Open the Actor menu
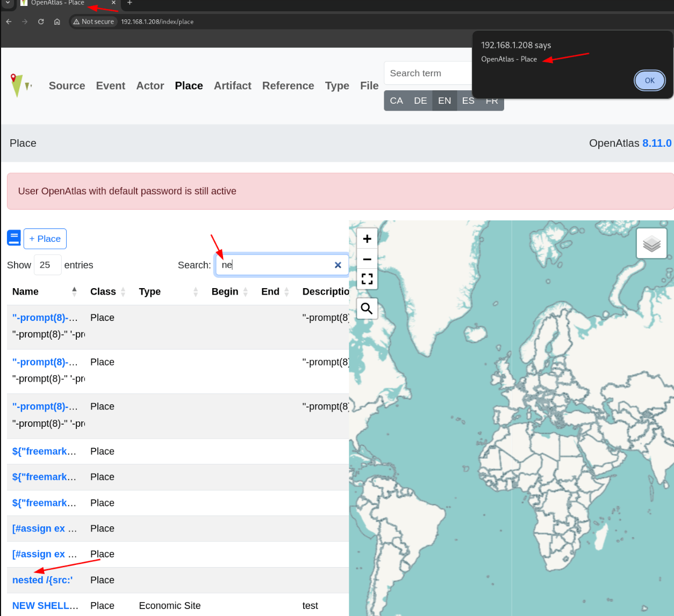 150,85
